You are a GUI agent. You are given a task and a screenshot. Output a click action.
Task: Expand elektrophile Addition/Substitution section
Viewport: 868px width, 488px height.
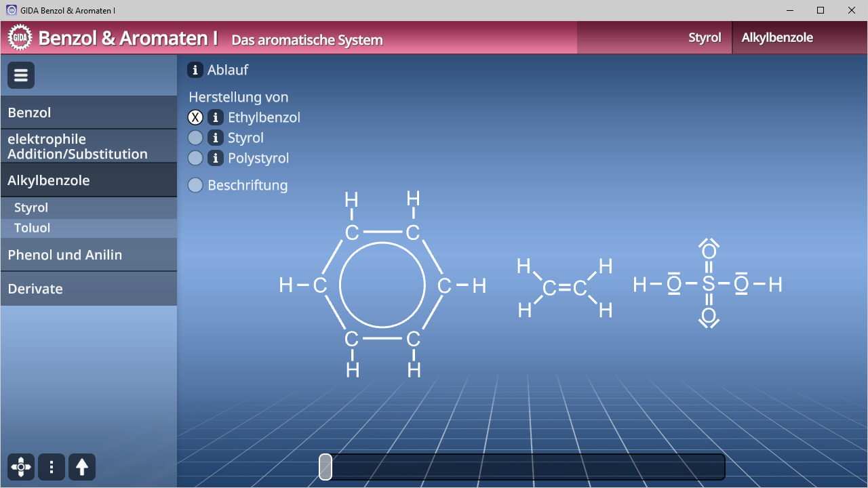tap(89, 146)
